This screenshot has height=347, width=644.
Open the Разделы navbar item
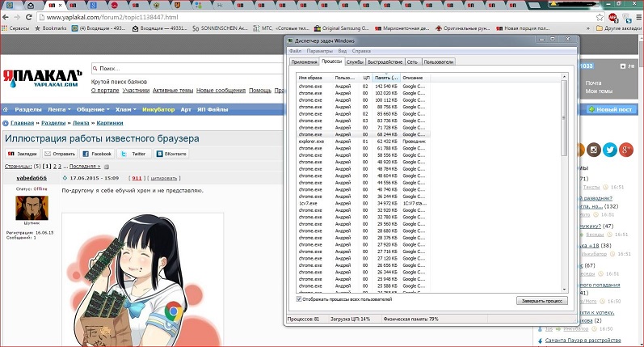coord(28,109)
